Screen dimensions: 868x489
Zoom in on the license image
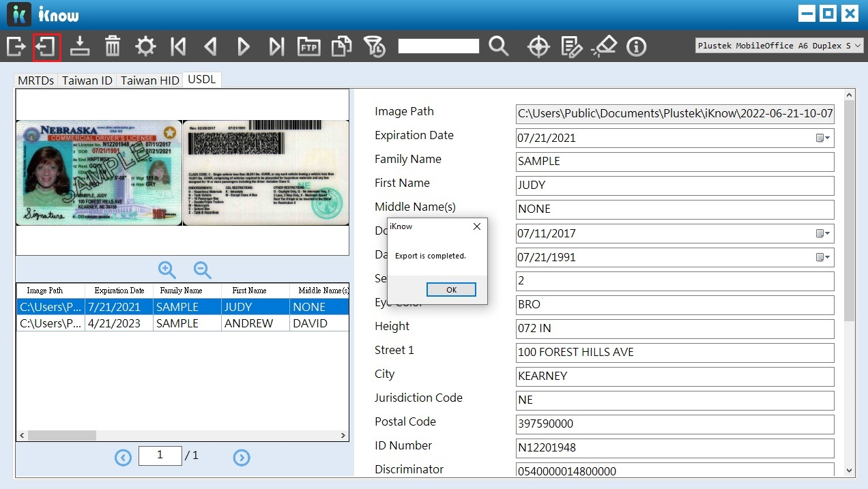[167, 270]
